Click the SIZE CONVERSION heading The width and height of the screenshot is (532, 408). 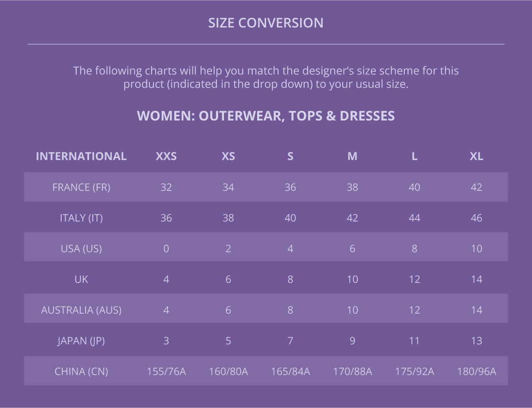[266, 23]
